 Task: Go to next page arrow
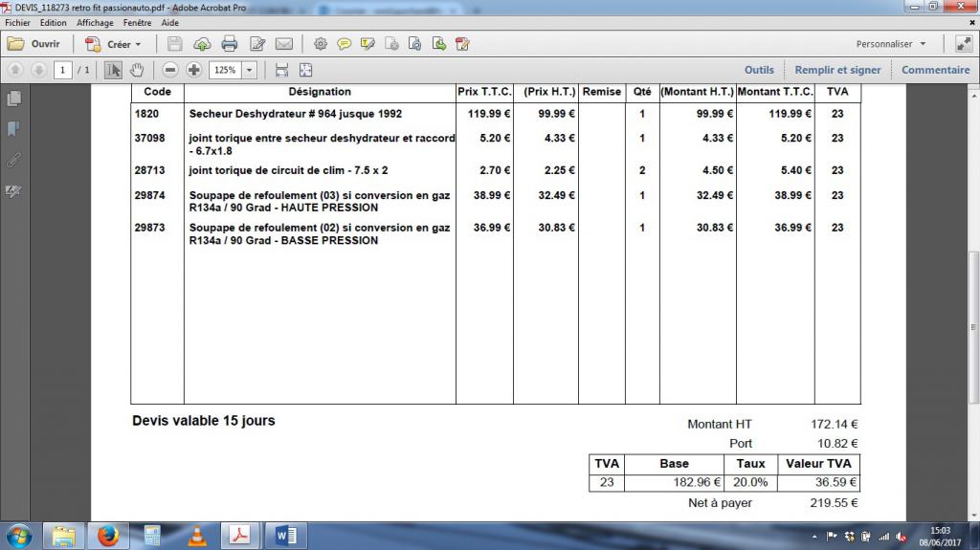[x=38, y=70]
